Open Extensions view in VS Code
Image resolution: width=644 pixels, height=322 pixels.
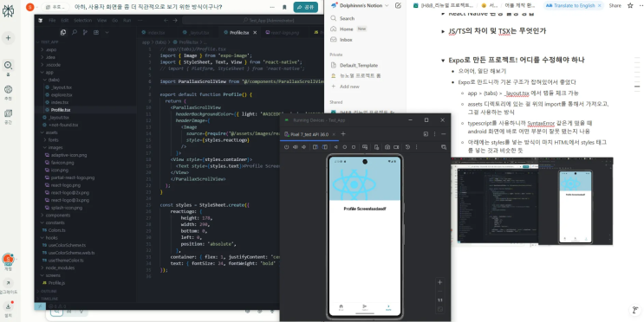tap(96, 32)
